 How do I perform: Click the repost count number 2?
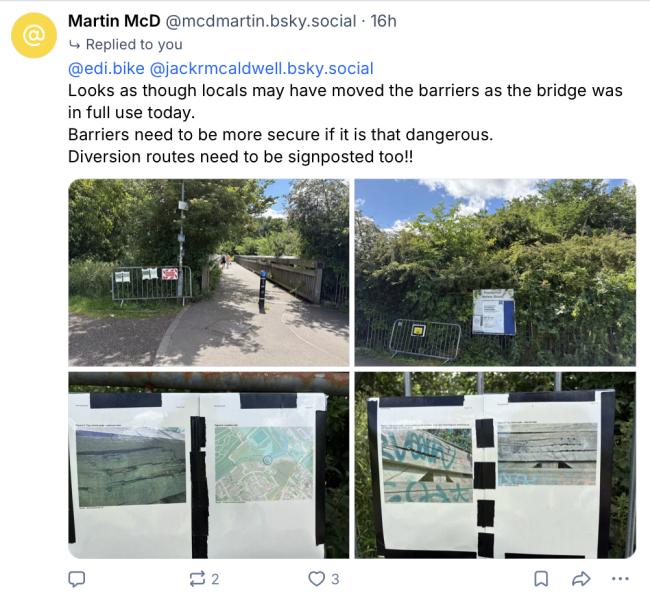click(215, 579)
